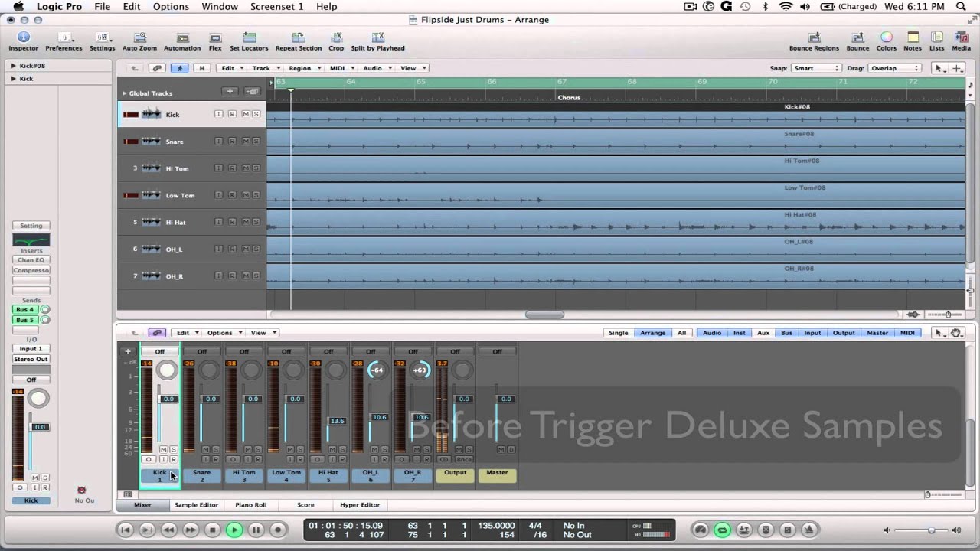Viewport: 980px width, 551px height.
Task: Toggle the Bus channel filter button
Action: 786,333
